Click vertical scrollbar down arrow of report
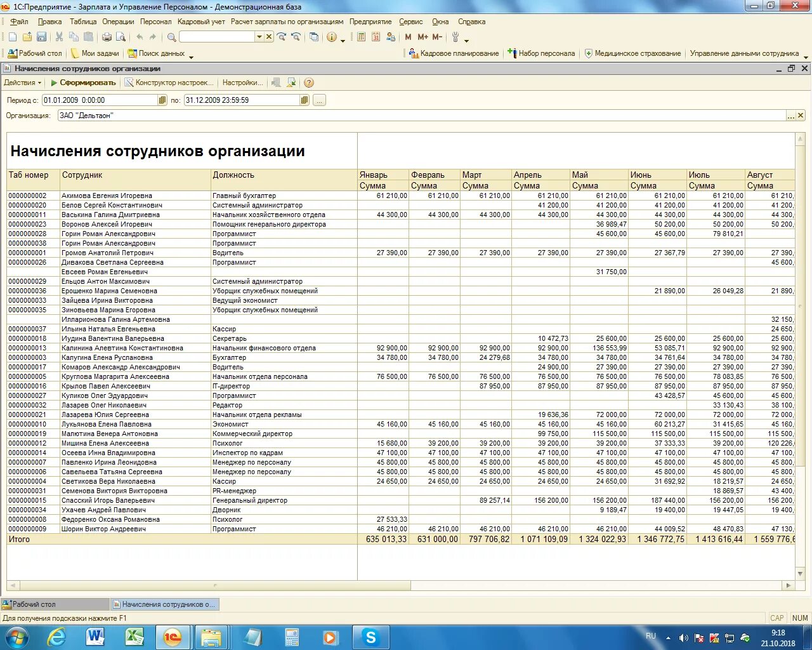 coord(801,574)
